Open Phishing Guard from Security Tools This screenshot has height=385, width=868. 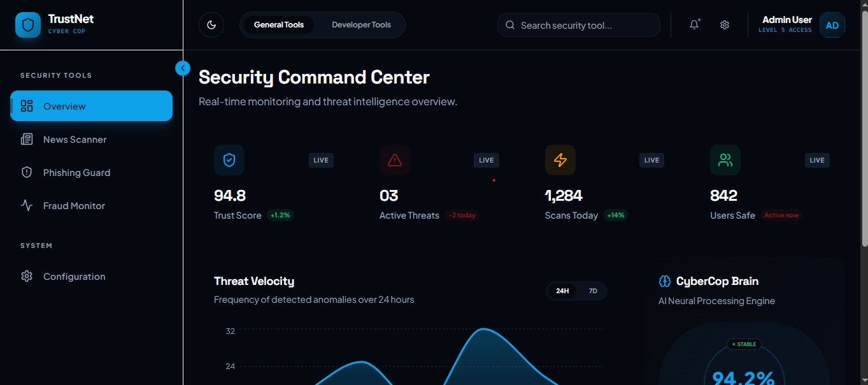(76, 172)
